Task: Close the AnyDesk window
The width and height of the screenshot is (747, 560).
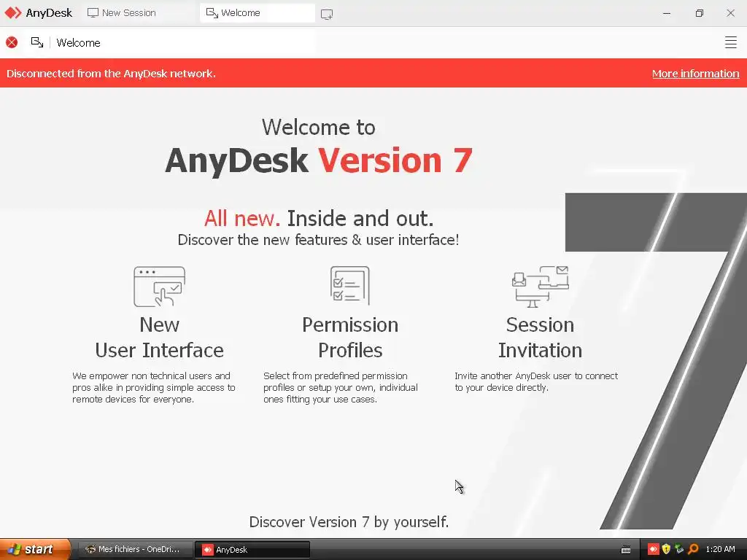Action: pyautogui.click(x=730, y=13)
